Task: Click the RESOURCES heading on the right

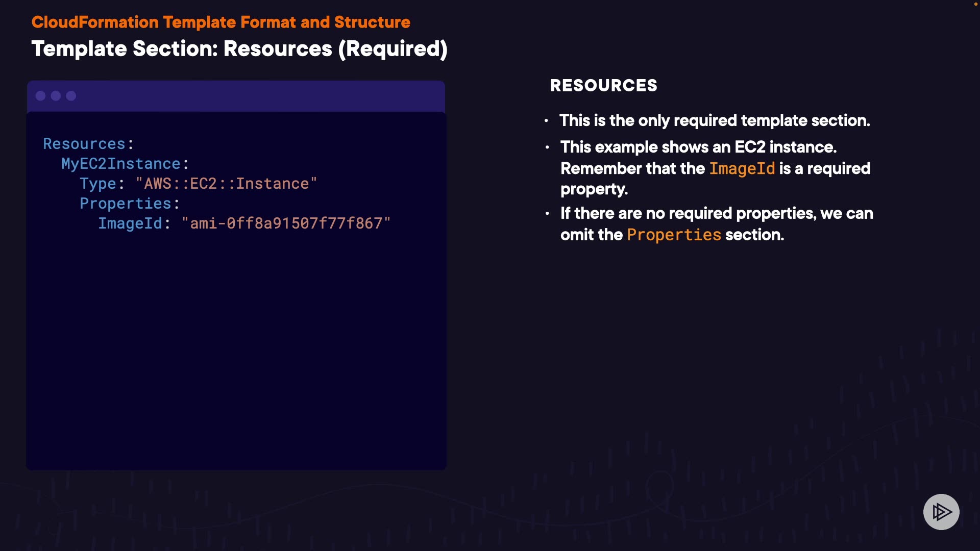Action: (x=603, y=86)
